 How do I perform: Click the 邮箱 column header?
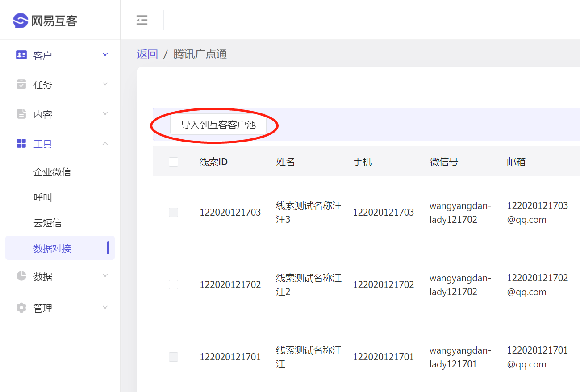point(516,162)
